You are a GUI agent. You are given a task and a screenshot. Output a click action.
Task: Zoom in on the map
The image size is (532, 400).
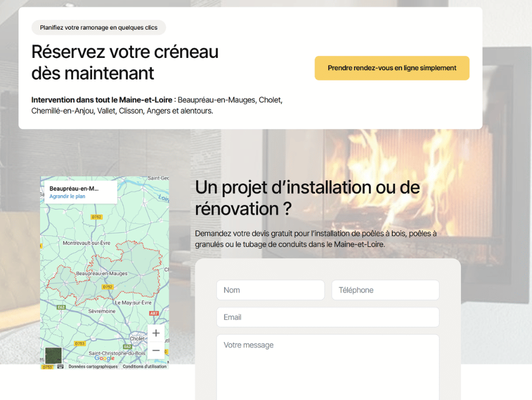(x=156, y=333)
